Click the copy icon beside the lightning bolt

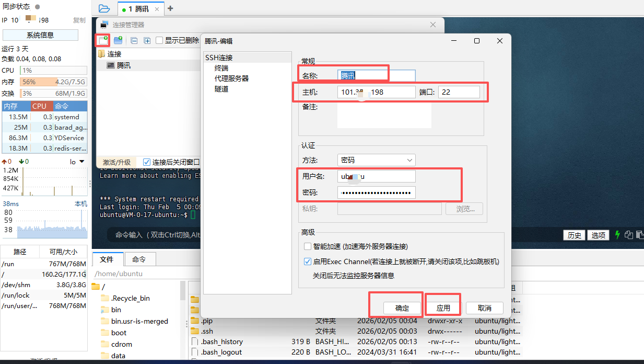[x=629, y=235]
